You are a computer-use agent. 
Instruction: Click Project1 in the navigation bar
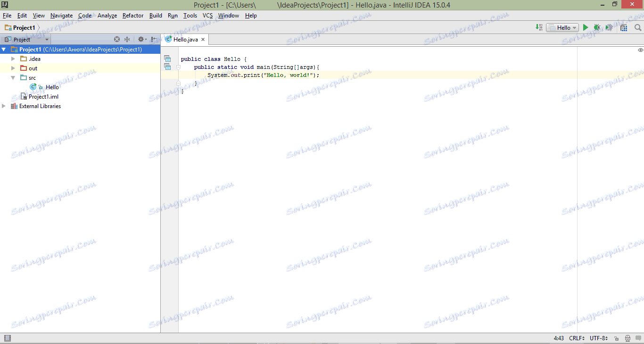pos(20,28)
